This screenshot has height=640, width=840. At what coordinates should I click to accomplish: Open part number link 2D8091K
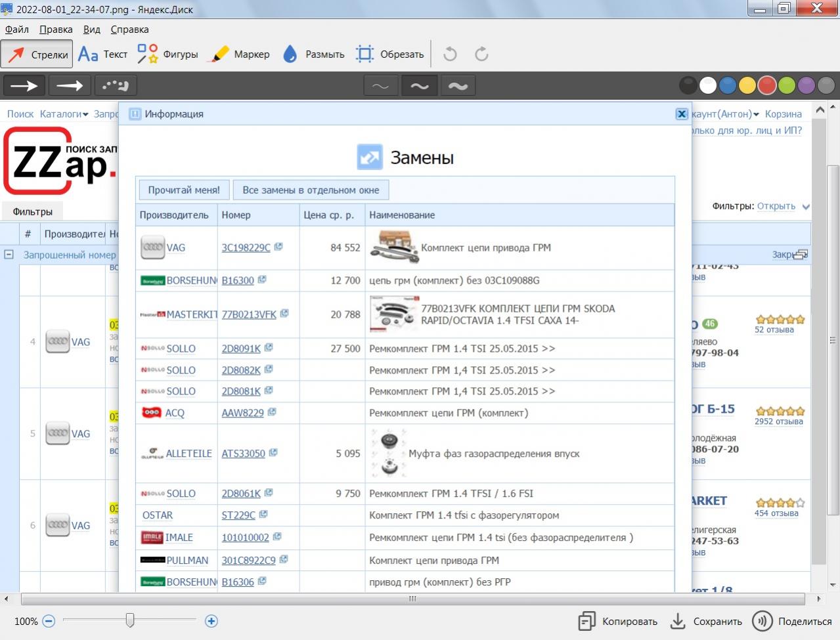pos(241,349)
